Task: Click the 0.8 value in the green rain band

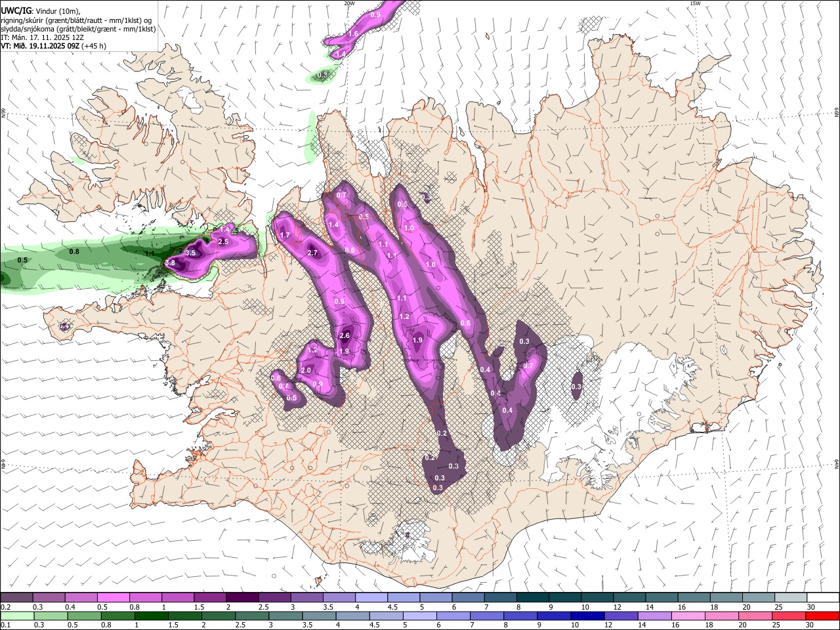Action: point(75,251)
